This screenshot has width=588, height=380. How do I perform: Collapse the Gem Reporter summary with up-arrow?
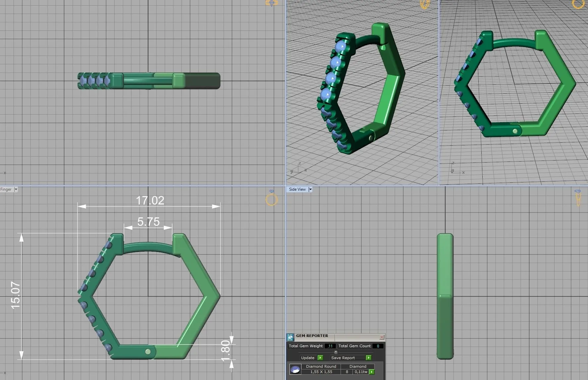click(x=336, y=352)
